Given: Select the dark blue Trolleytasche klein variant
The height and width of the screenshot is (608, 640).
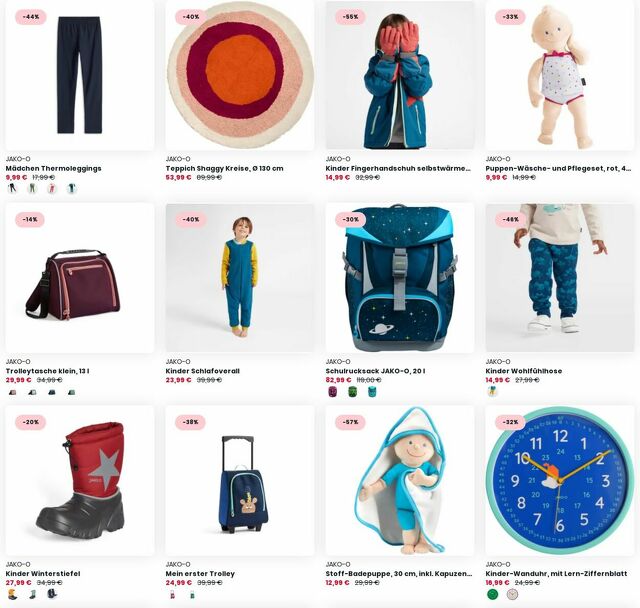Looking at the screenshot, I should [52, 392].
